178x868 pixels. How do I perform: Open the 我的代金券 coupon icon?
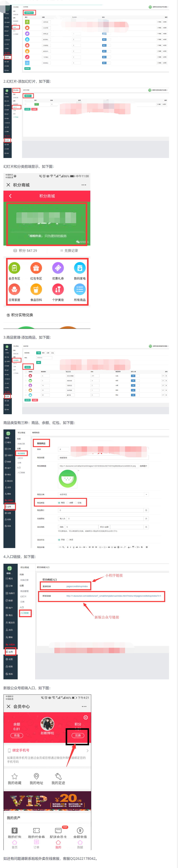point(36,830)
